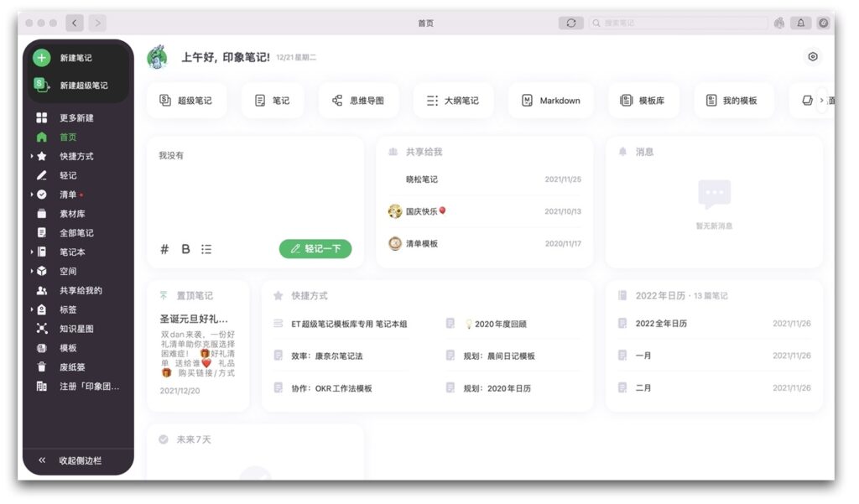
Task: Expand the 笔记本 tree in sidebar
Action: pos(33,252)
